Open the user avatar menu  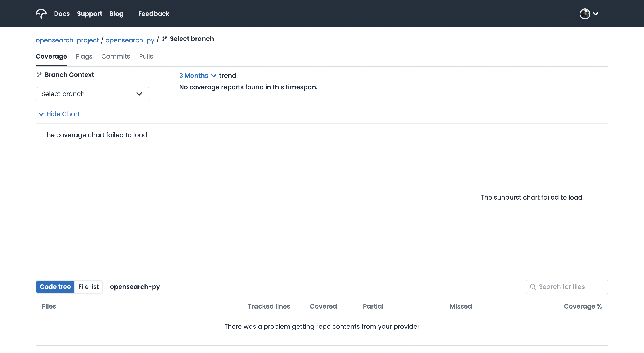point(585,14)
